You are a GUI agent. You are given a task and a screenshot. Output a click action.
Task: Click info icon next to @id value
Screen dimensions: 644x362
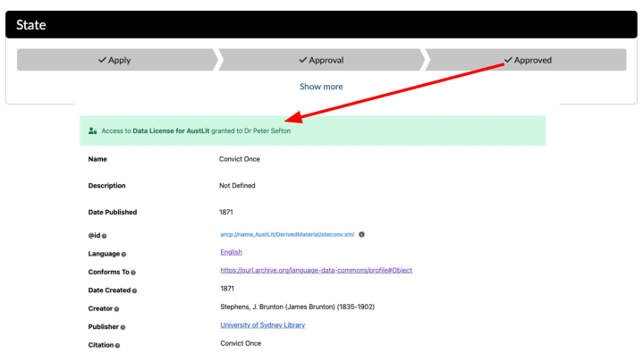[361, 234]
